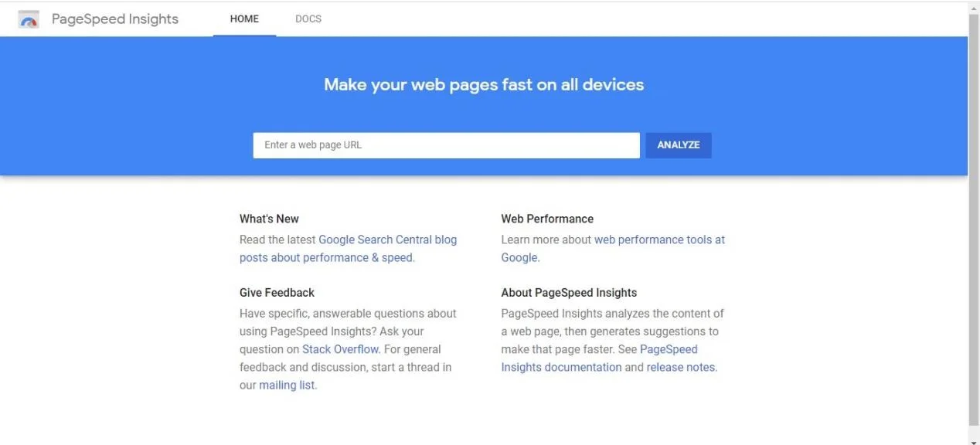Open the mailing list link
The width and height of the screenshot is (980, 445).
288,385
